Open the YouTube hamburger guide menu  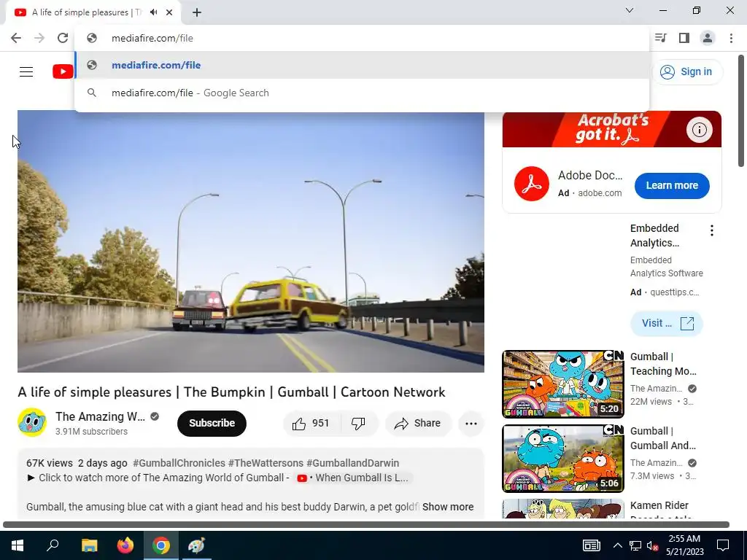click(26, 72)
